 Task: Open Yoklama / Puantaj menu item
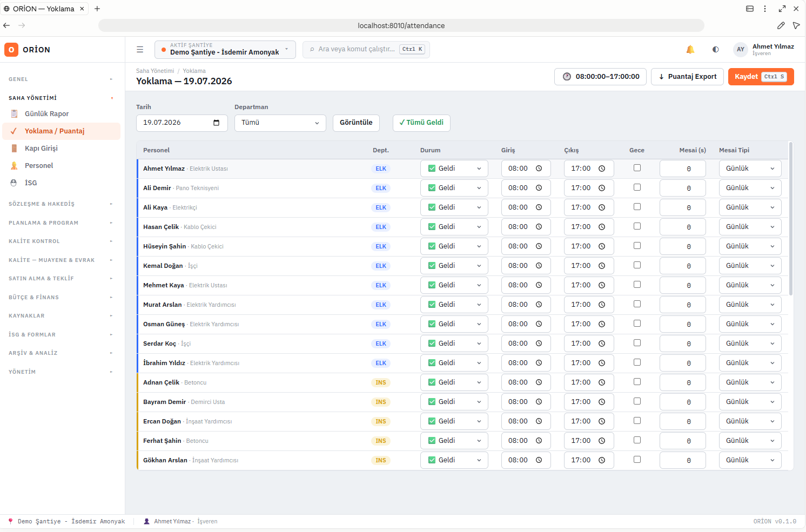tap(62, 131)
